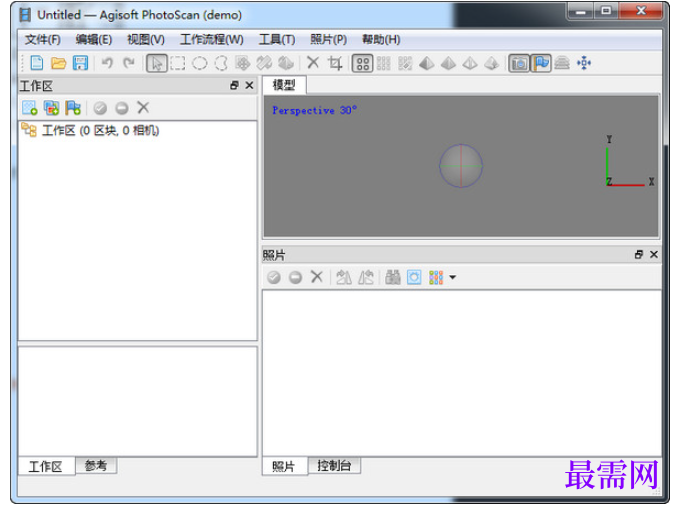Close the 照片 panel
The width and height of the screenshot is (677, 506).
654,255
